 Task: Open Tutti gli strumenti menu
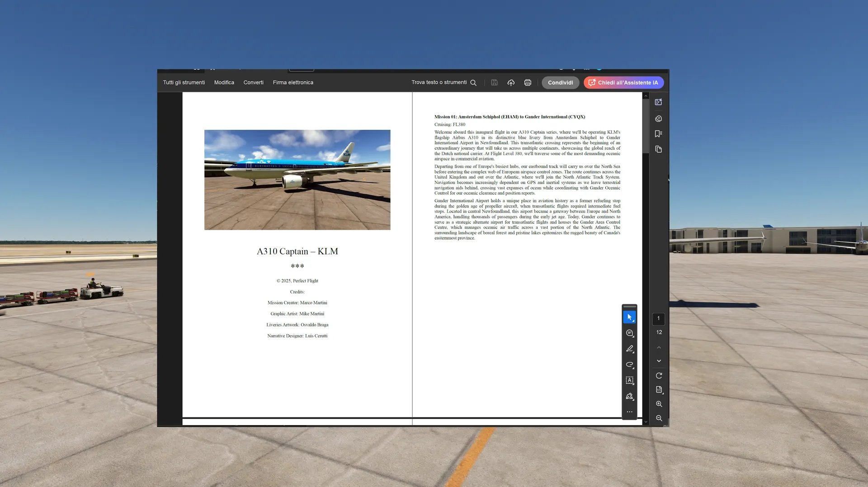coord(184,83)
